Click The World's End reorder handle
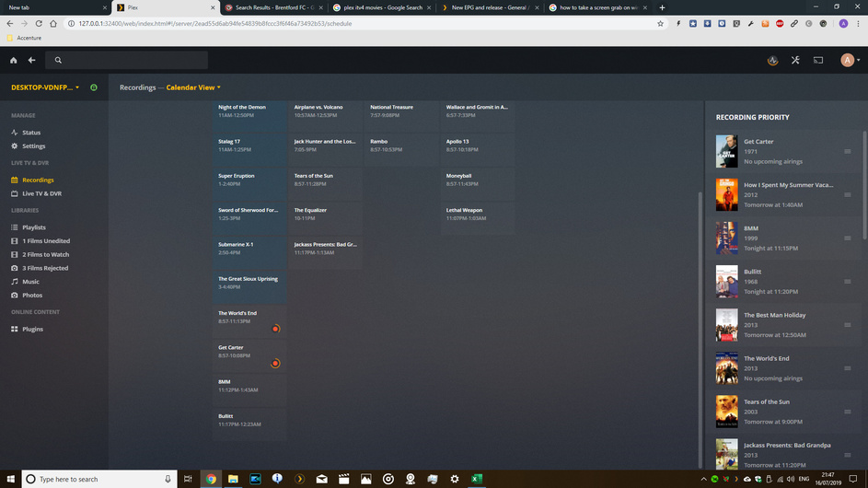 848,368
